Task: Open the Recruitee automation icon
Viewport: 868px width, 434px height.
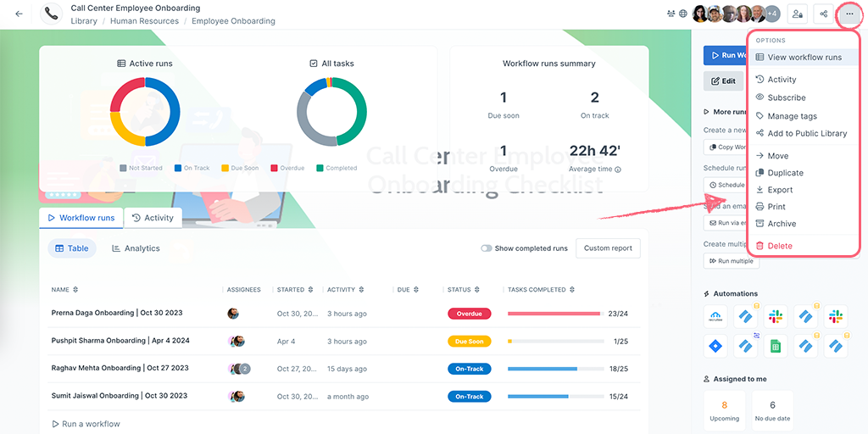Action: coord(716,317)
